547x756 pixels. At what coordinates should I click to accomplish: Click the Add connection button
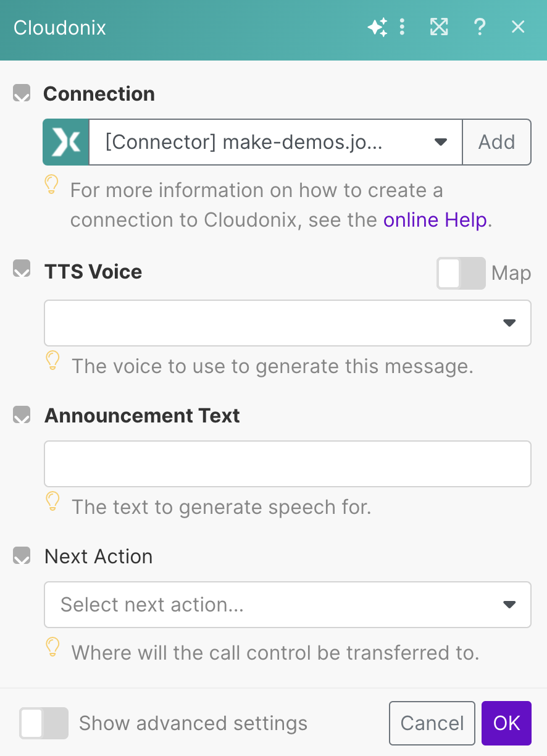pos(496,142)
